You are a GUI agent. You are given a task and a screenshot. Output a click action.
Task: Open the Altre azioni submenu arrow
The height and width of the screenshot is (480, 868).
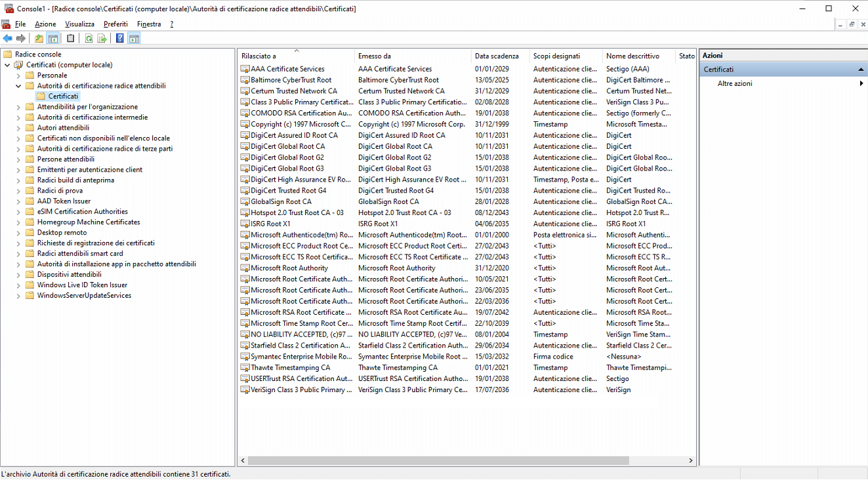pos(861,83)
